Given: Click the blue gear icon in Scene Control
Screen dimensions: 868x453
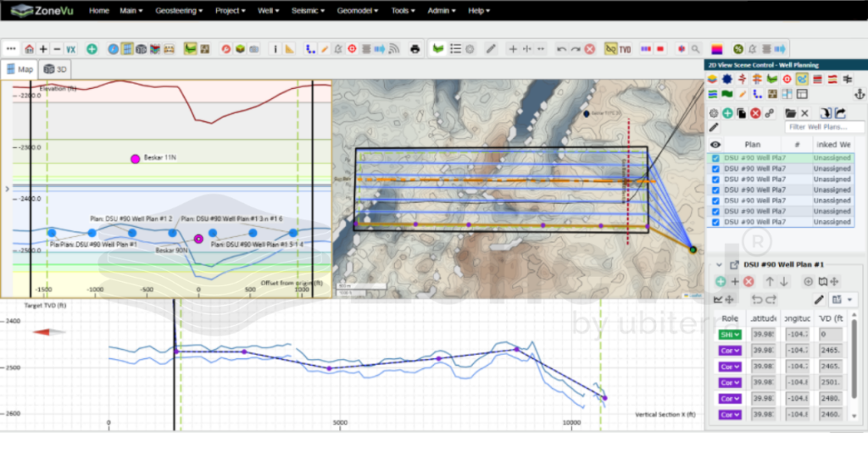Looking at the screenshot, I should (727, 79).
